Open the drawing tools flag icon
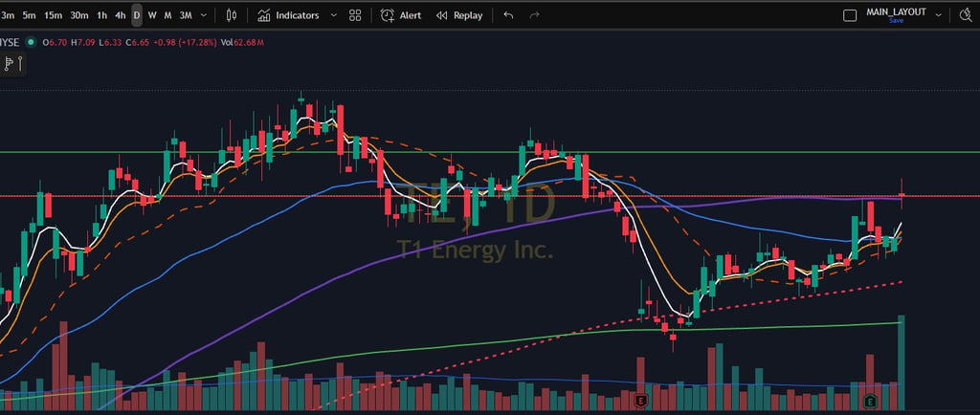Screen dimensions: 980x415 click(x=13, y=63)
